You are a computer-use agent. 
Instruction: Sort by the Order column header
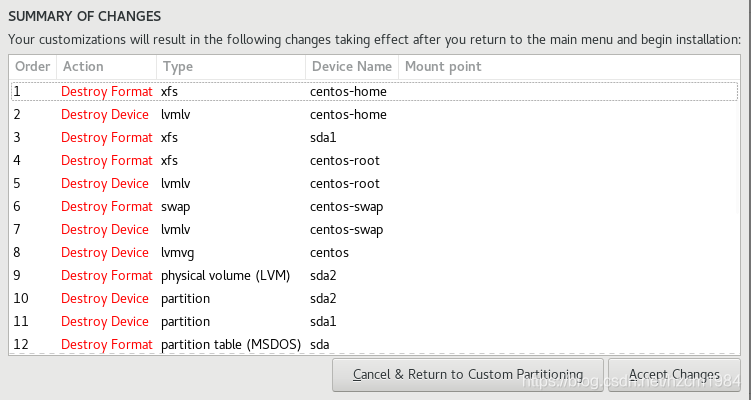coord(33,67)
